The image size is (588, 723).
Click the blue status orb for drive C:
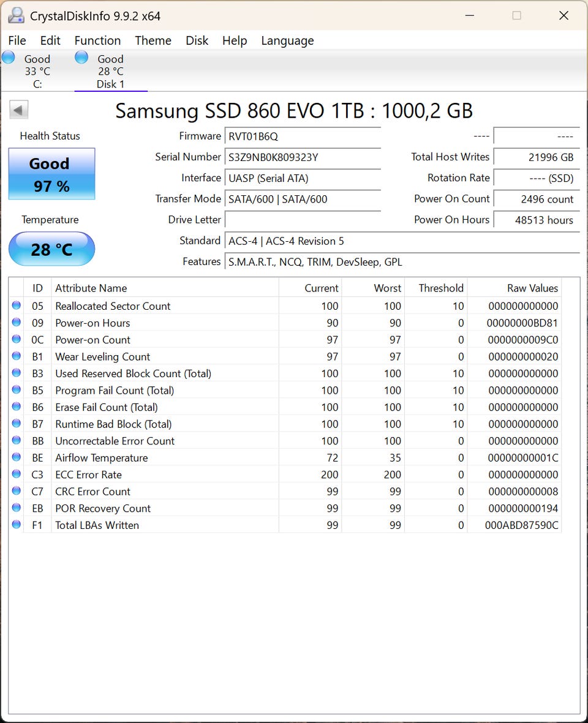tap(9, 58)
